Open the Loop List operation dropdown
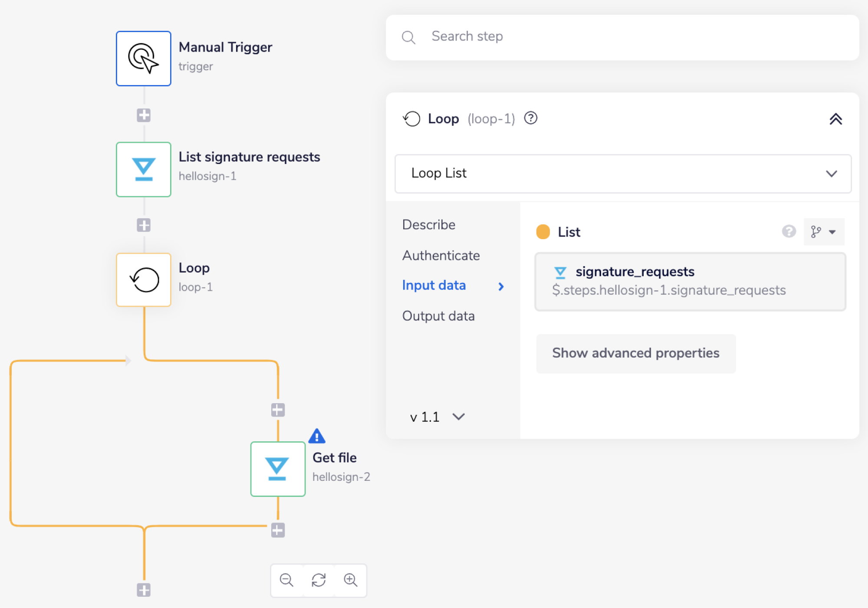Image resolution: width=868 pixels, height=608 pixels. [623, 174]
